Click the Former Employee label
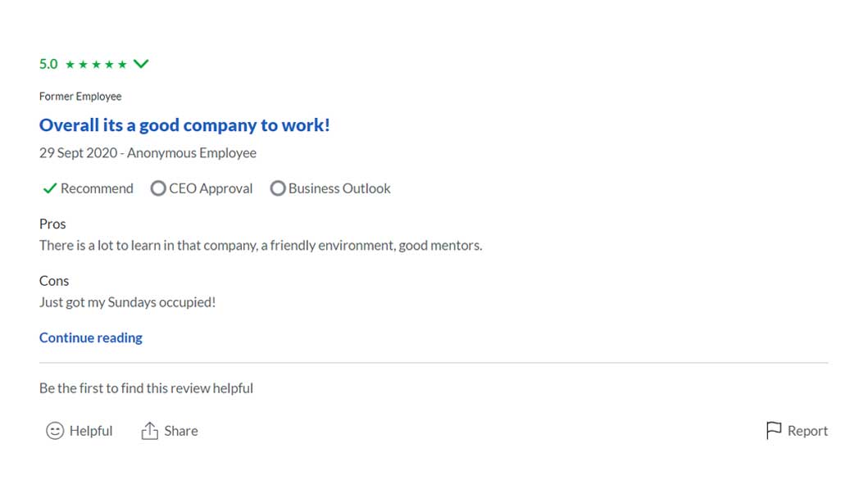868x498 pixels. click(x=80, y=97)
